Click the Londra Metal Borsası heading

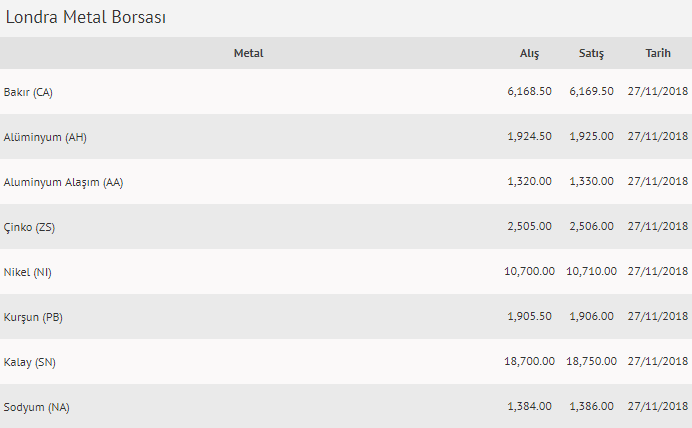point(86,17)
